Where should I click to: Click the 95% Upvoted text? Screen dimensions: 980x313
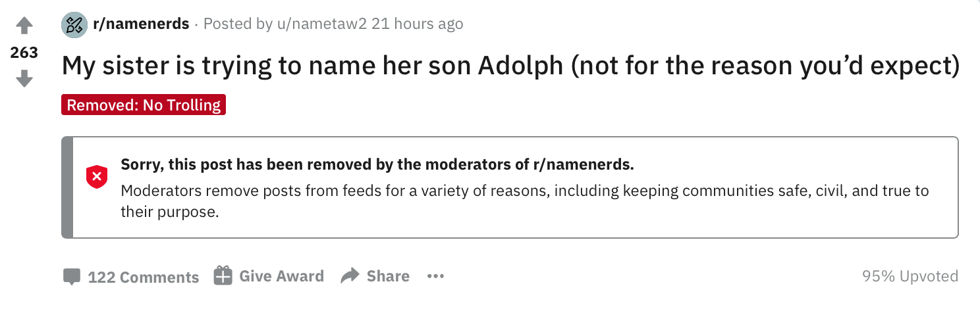(910, 276)
